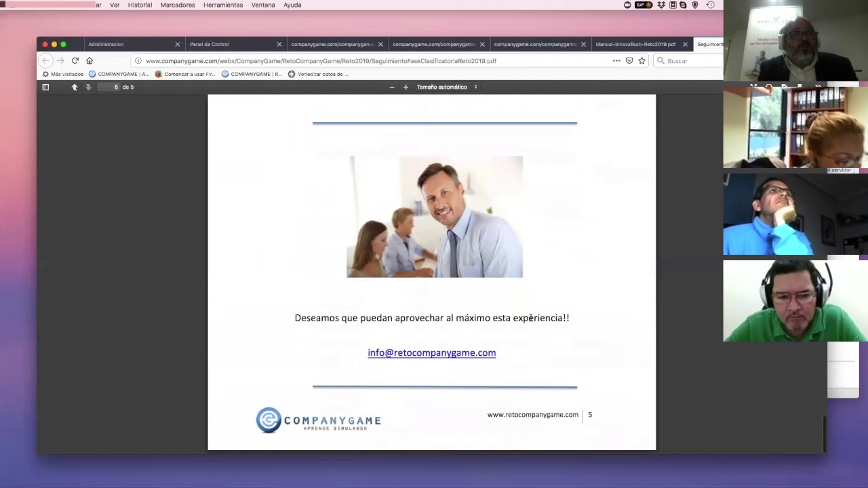Viewport: 868px width, 488px height.
Task: Click the browser forward arrow
Action: click(60, 60)
